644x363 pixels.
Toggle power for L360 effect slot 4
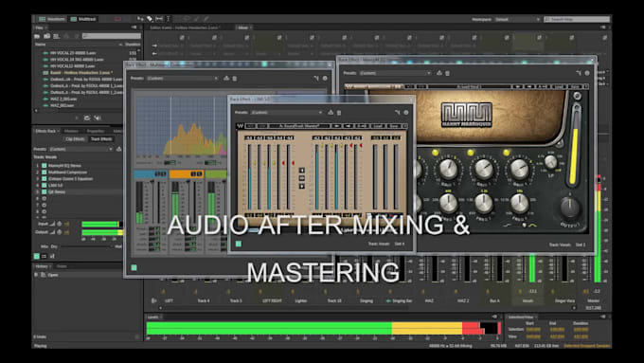(44, 186)
